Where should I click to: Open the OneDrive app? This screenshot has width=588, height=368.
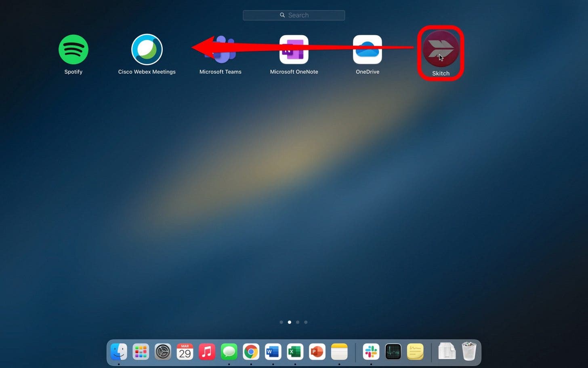[367, 49]
